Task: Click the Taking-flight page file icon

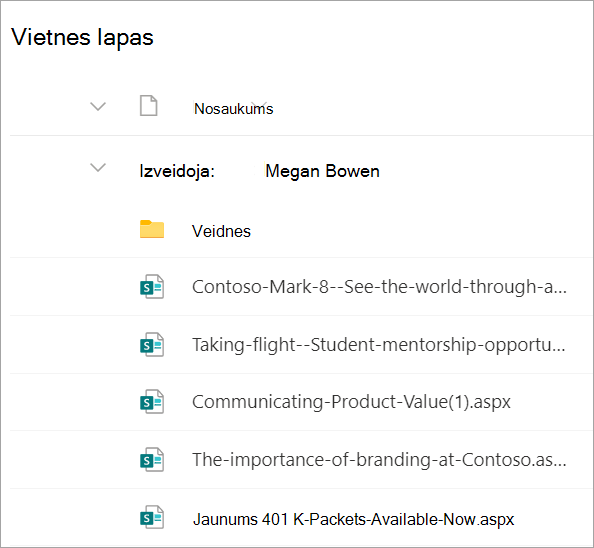Action: 152,345
